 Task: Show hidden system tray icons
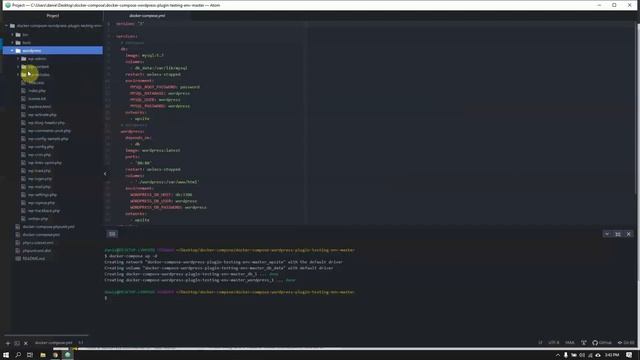(558, 356)
